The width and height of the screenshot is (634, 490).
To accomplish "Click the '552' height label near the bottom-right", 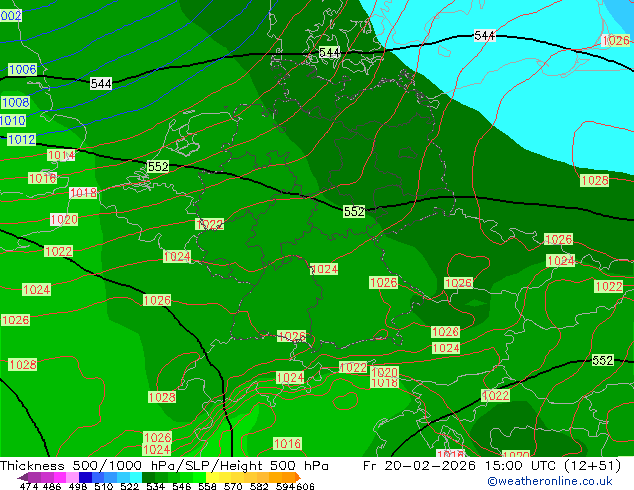I will pos(602,360).
